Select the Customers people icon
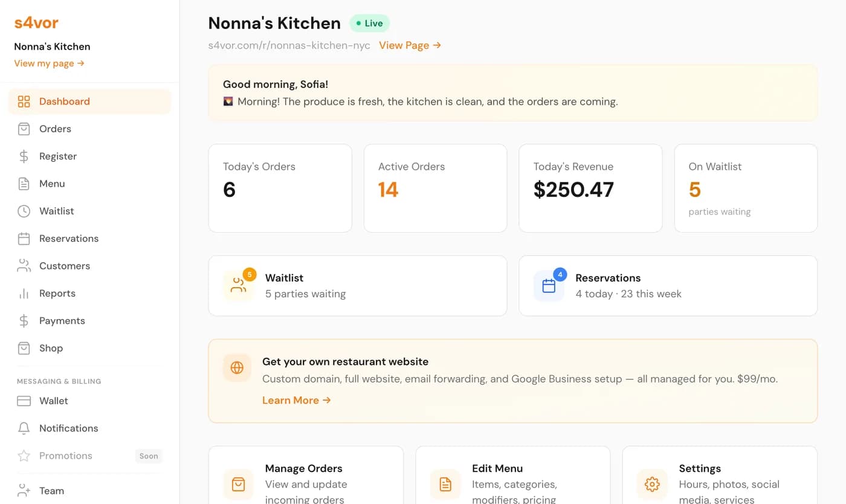Screen dimensions: 846x504 [x=24, y=266]
